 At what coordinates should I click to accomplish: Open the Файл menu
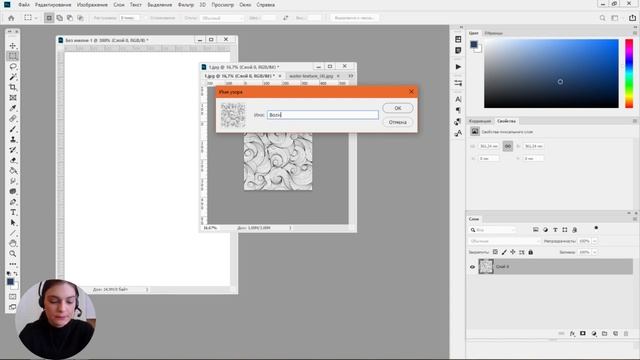click(x=24, y=5)
